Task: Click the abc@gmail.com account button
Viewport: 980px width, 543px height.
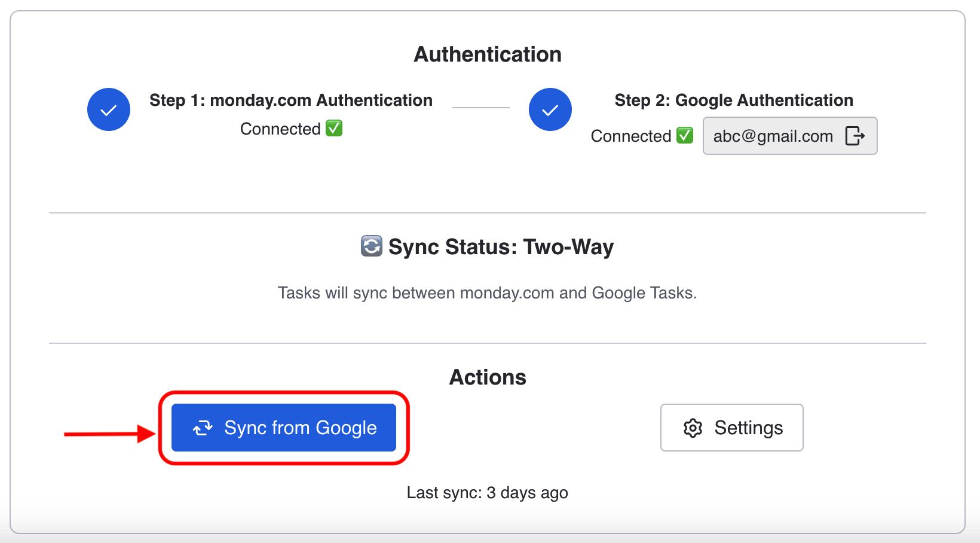Action: tap(790, 136)
